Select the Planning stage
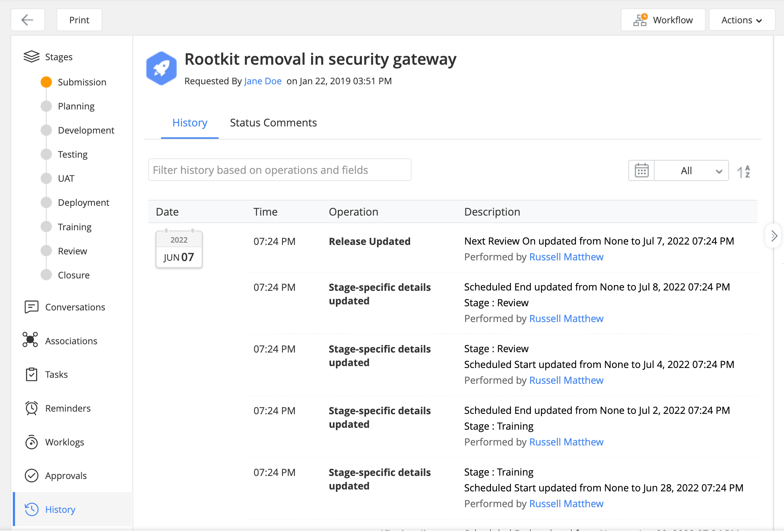Viewport: 784px width, 532px height. coord(76,106)
